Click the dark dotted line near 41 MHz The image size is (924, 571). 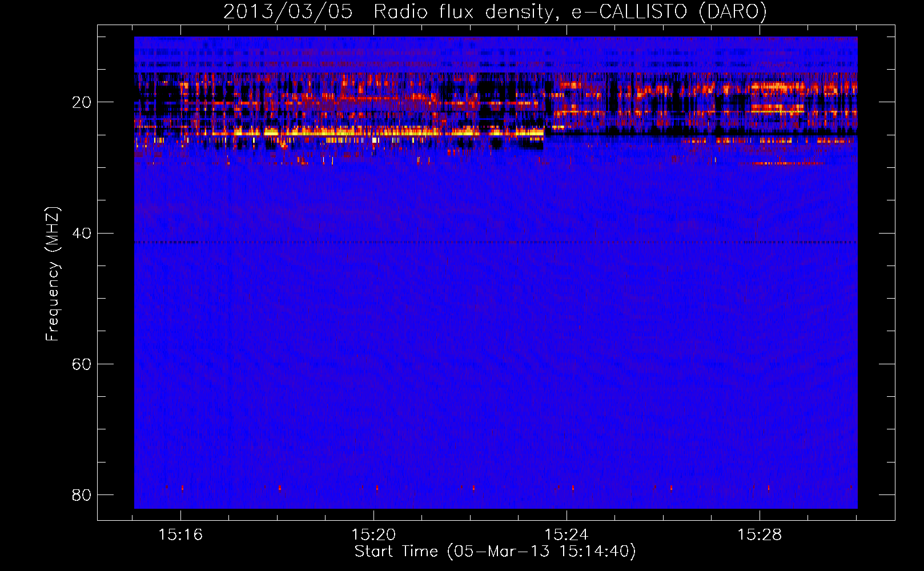(496, 242)
